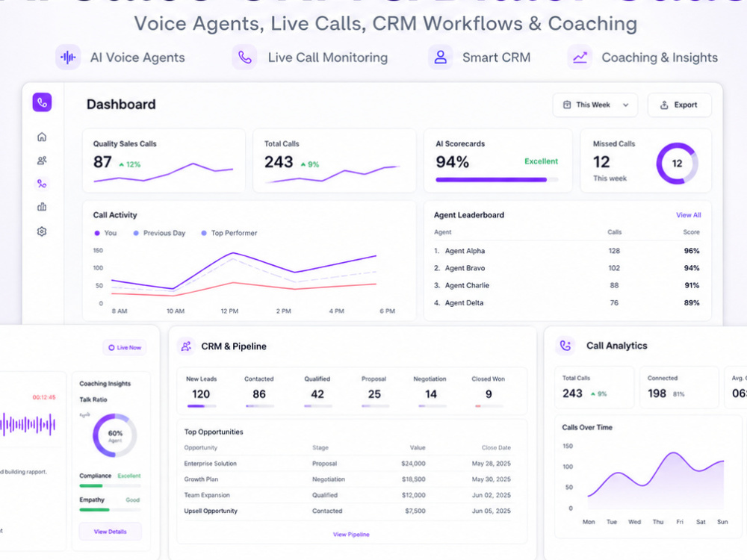Click the $24,000 value cell
The height and width of the screenshot is (560, 747).
[x=413, y=464]
